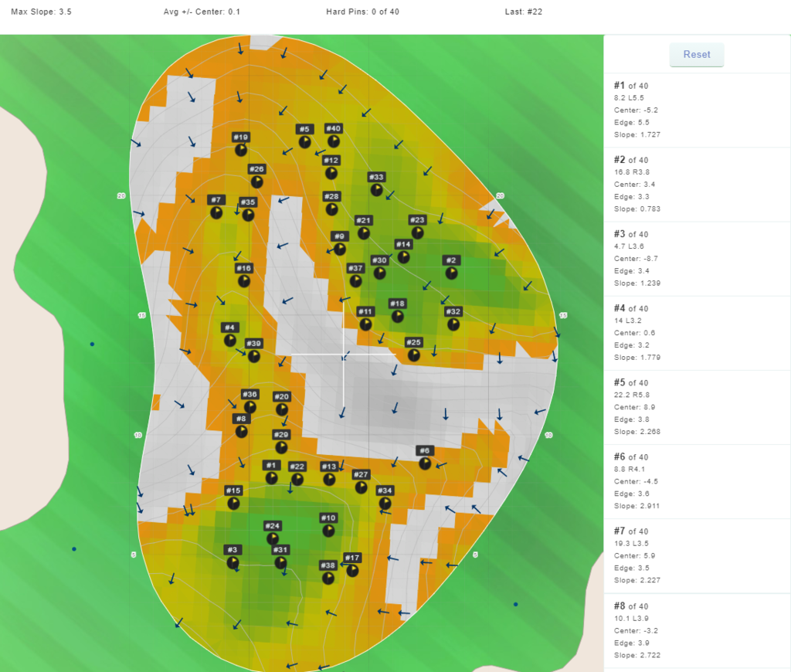Select pin marker #19 on the green
The height and width of the screenshot is (672, 791).
pos(241,150)
